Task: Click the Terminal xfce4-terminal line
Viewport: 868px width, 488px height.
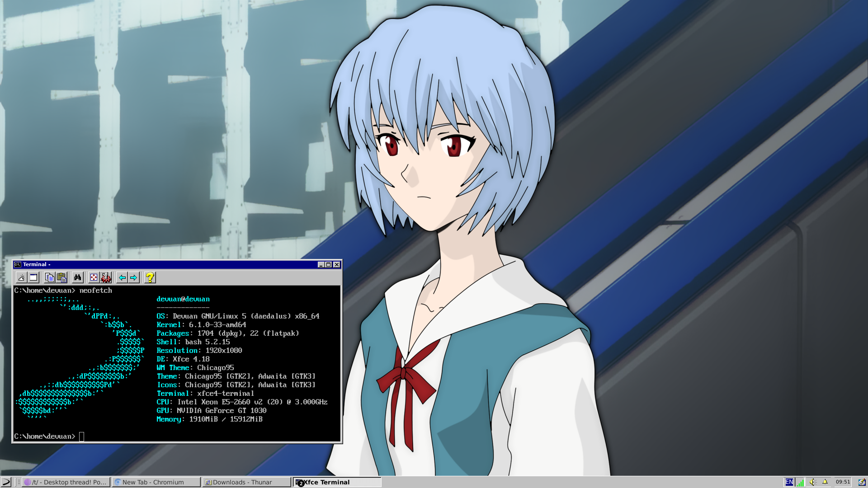Action: (205, 394)
